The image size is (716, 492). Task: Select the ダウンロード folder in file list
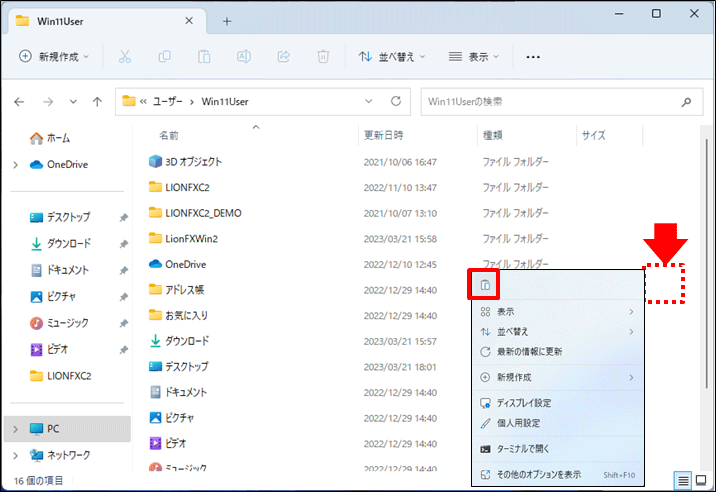[x=179, y=341]
